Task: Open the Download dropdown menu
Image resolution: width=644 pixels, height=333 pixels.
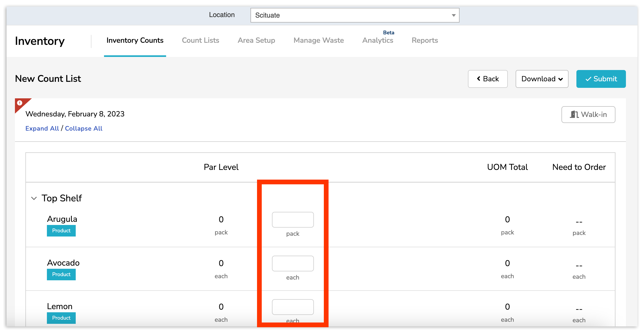Action: click(x=542, y=79)
